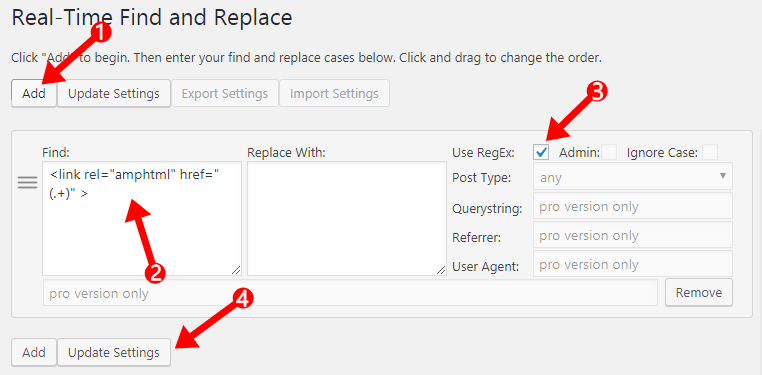Click the wide pro version only field beside Remove
The width and height of the screenshot is (762, 375).
350,293
